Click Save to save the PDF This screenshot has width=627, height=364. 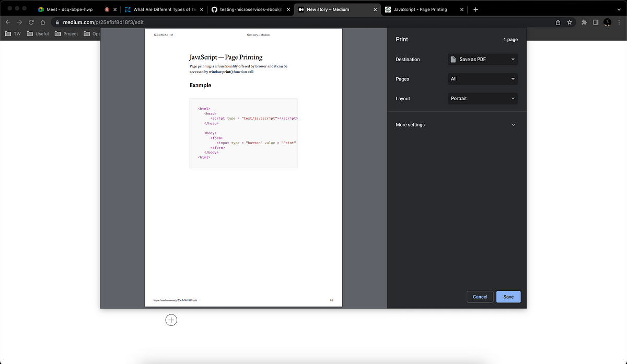point(508,297)
